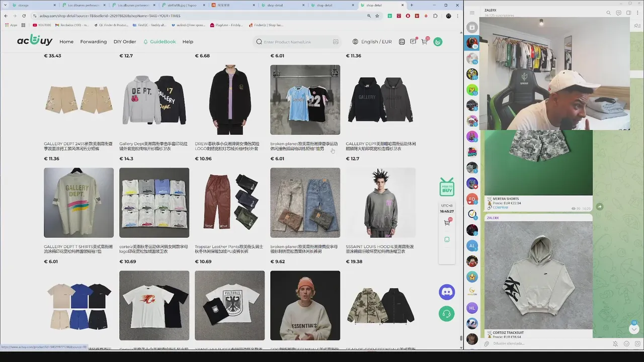644x362 pixels.
Task: Open the SSSAINT LOUIS HOODIE product image
Action: (x=381, y=203)
